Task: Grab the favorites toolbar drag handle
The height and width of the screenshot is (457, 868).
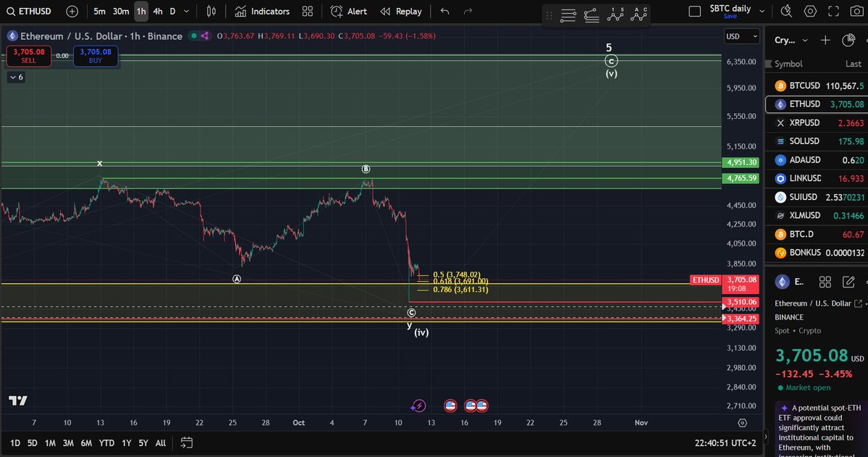Action: tap(549, 15)
